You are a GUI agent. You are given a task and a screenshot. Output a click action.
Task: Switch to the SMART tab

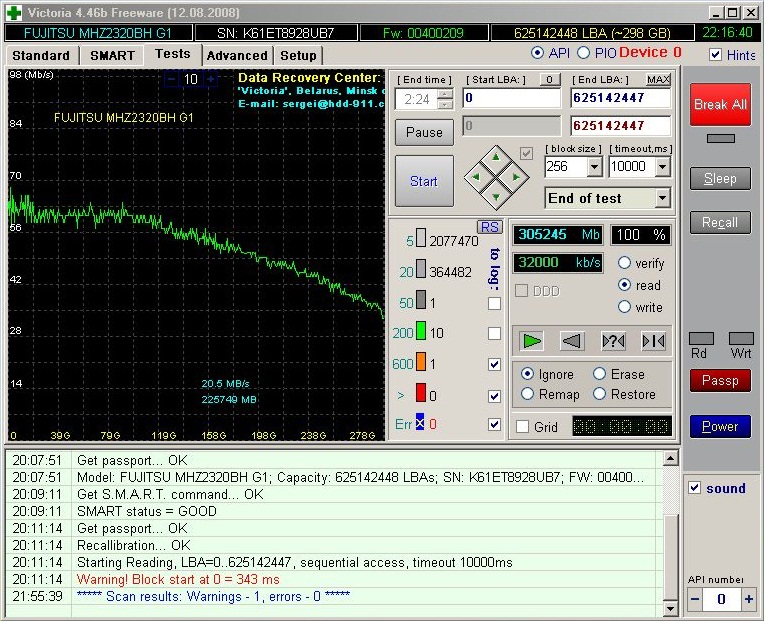click(x=112, y=56)
